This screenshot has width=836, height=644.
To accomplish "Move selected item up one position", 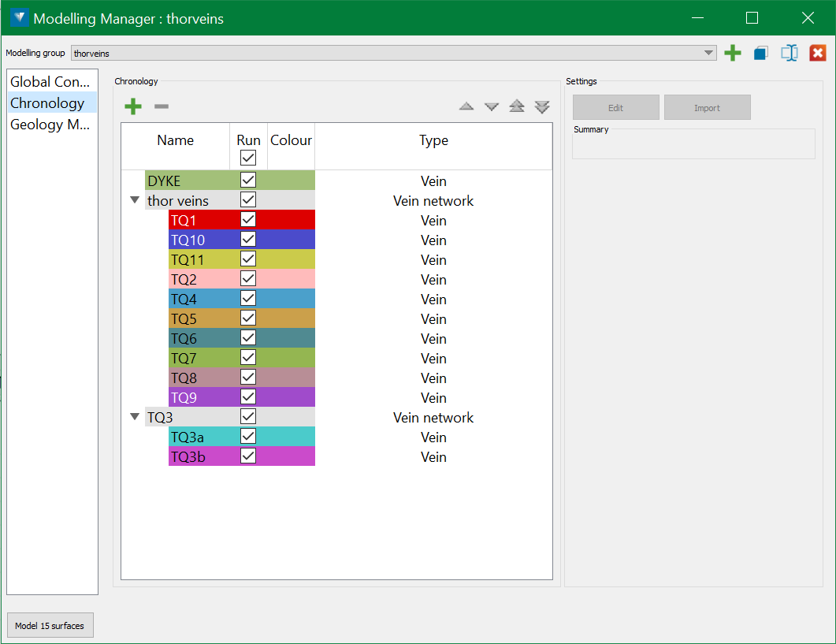I will point(466,106).
